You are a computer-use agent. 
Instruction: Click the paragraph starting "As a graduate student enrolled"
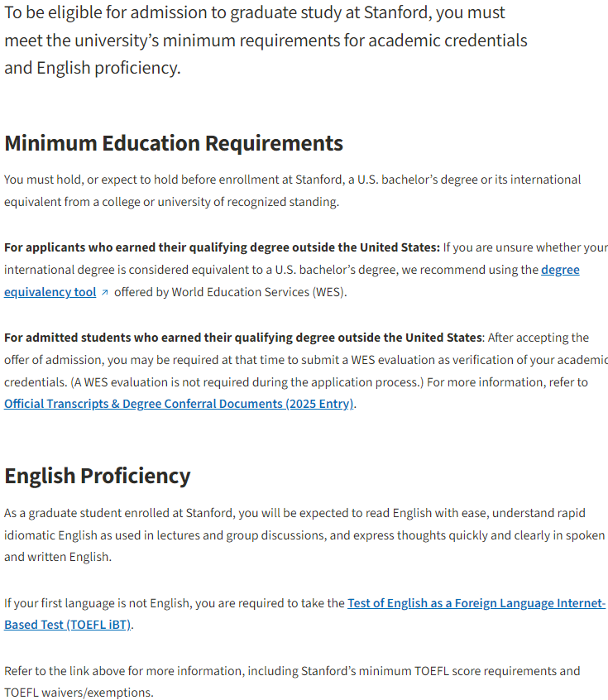tap(304, 535)
